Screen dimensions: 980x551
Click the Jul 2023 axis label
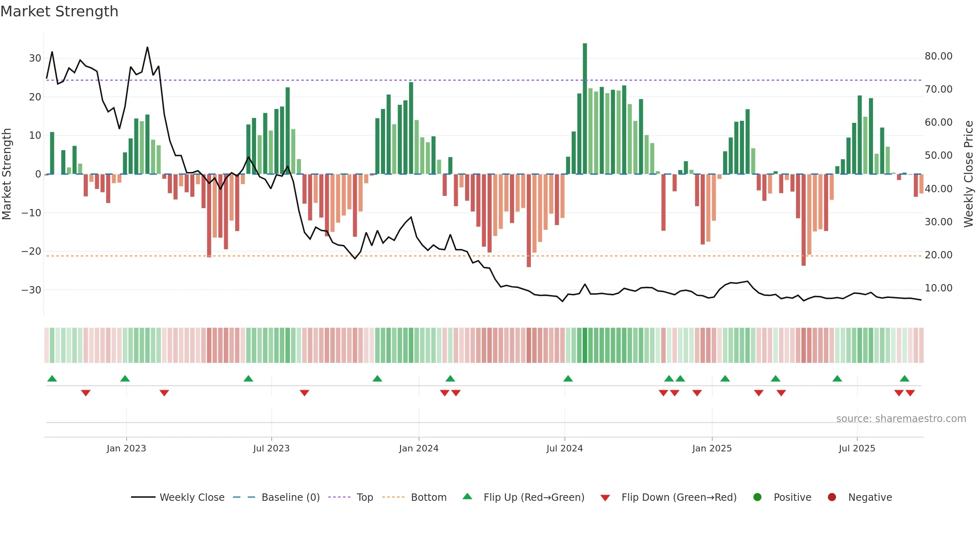coord(272,448)
